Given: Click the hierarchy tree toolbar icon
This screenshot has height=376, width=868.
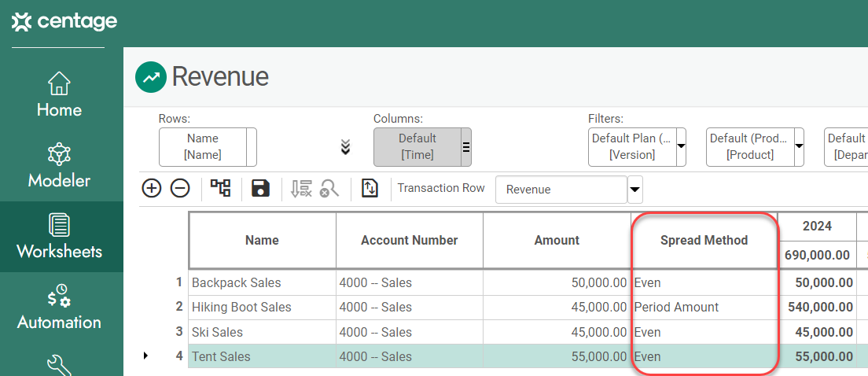Looking at the screenshot, I should [x=220, y=188].
